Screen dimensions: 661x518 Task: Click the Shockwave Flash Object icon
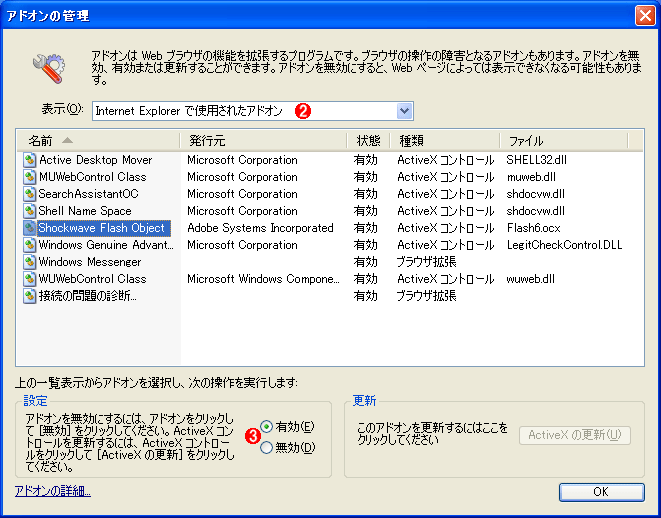tap(29, 228)
